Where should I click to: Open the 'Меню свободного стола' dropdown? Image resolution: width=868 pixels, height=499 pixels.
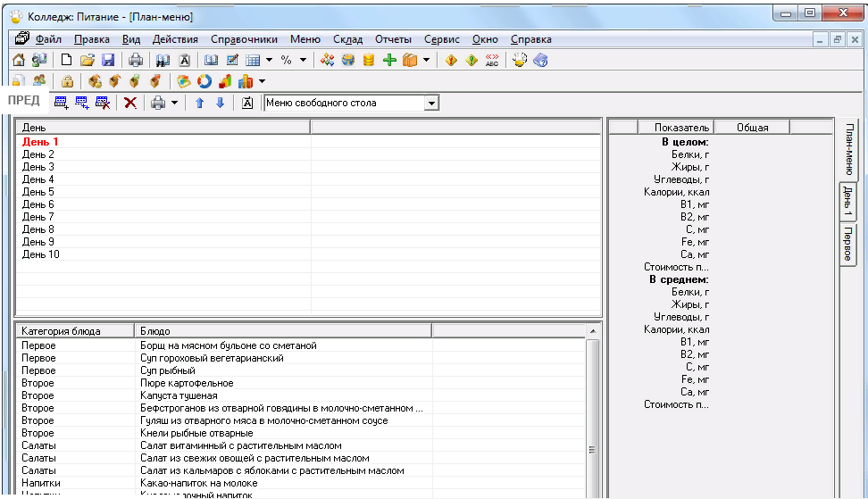click(431, 104)
